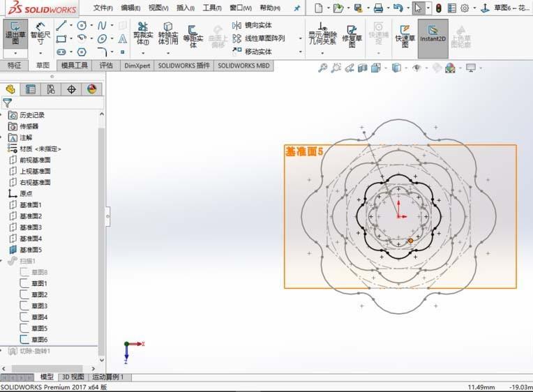
Task: Click Rapid Sketch (快速草图)
Action: point(405,36)
